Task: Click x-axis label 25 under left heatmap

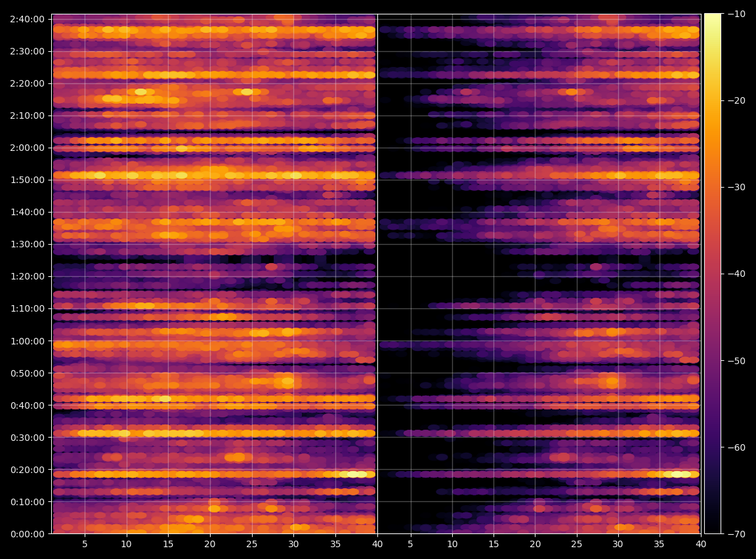Action: tap(252, 544)
